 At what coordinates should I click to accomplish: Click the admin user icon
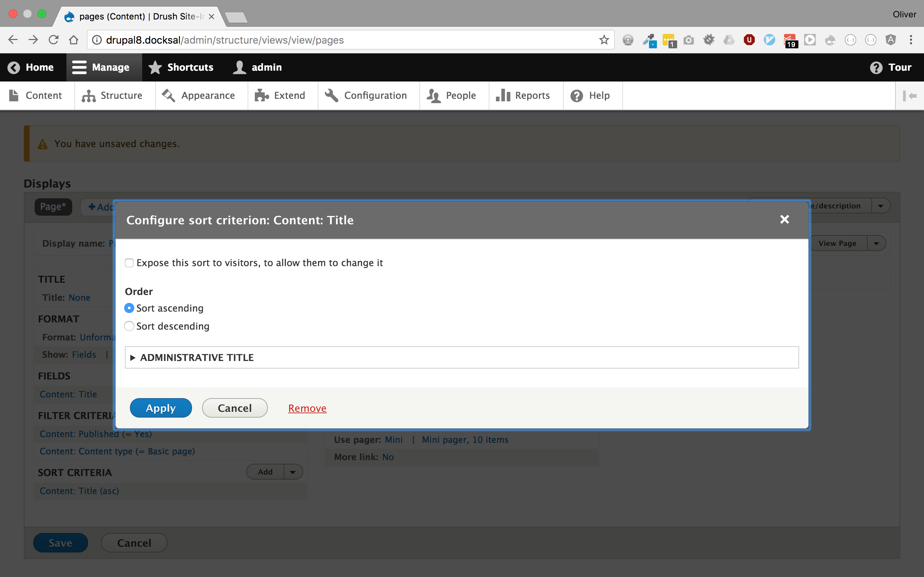coord(239,67)
